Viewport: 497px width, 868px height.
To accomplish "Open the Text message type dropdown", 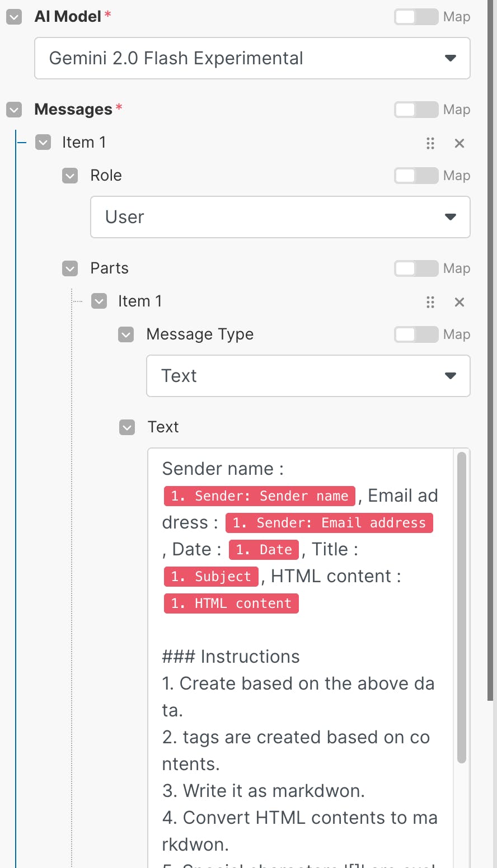I will click(308, 376).
